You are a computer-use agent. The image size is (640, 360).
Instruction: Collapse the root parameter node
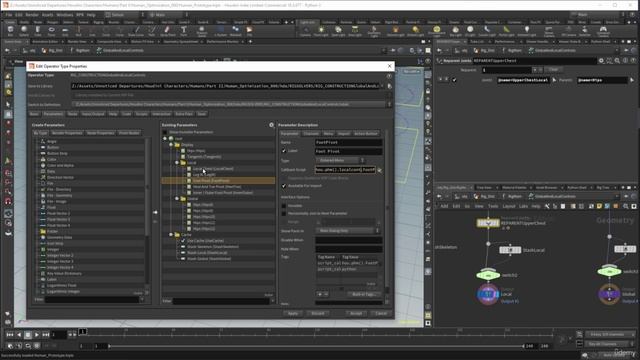[x=165, y=139]
